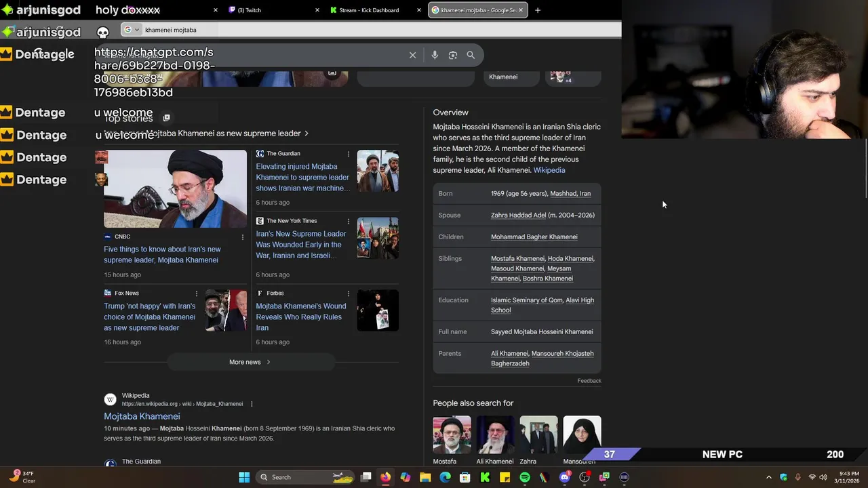
Task: Open Ali Khamenei parent link
Action: coord(509,354)
